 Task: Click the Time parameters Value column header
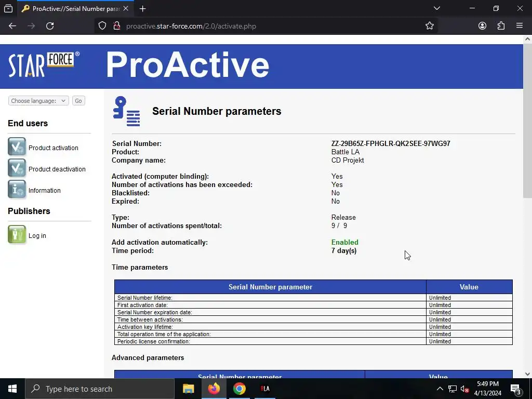coord(469,287)
